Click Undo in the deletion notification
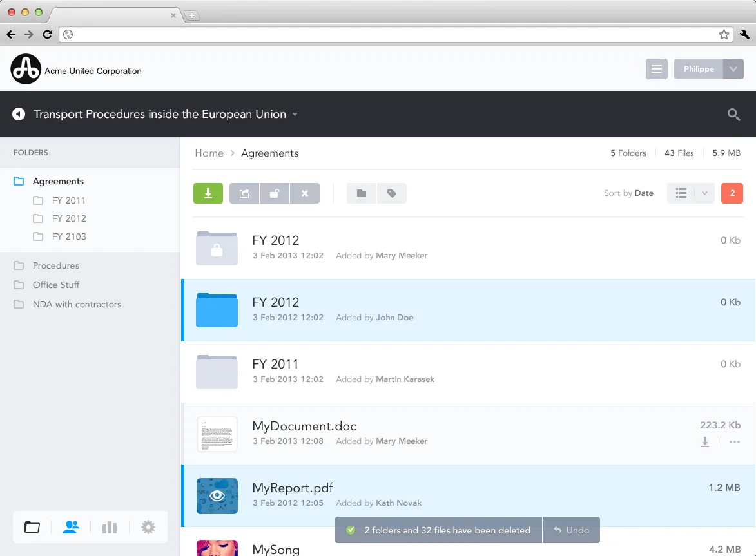This screenshot has height=556, width=756. [571, 530]
